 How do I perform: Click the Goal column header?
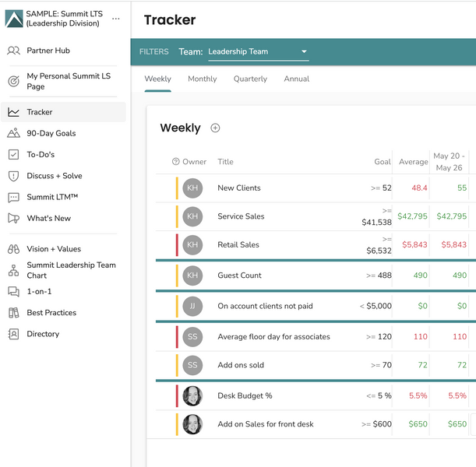click(383, 162)
